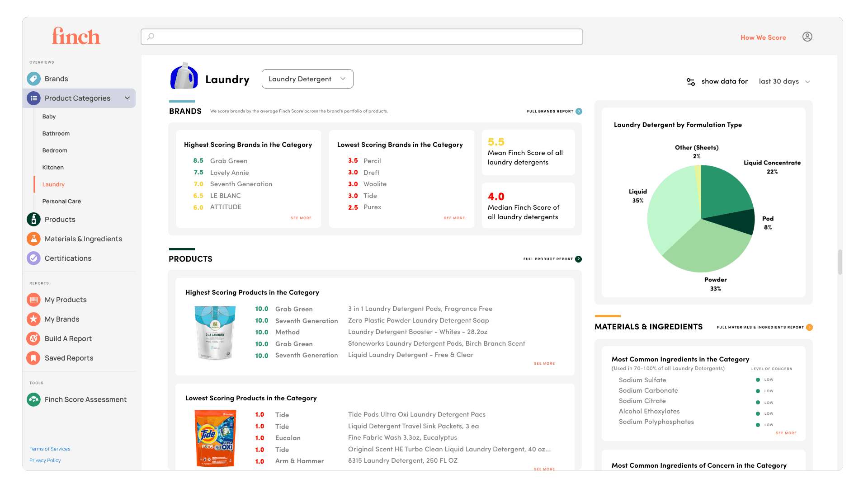Viewport: 868px width, 488px height.
Task: Click the Build A Report icon
Action: click(33, 338)
